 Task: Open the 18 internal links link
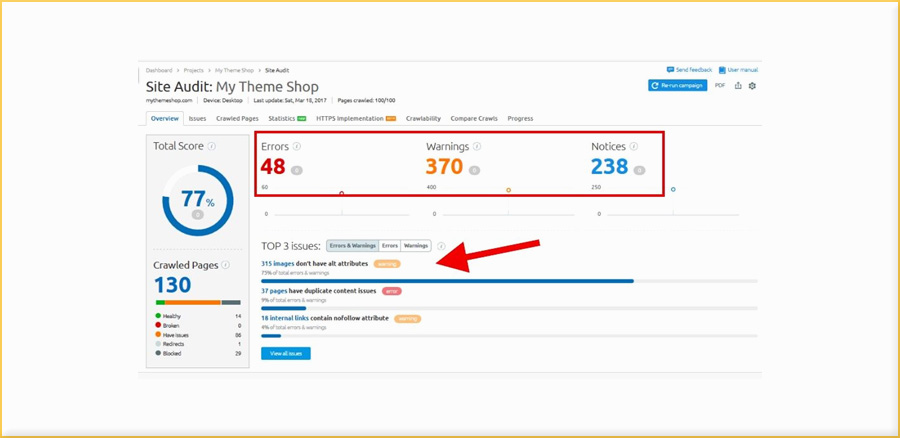click(285, 318)
